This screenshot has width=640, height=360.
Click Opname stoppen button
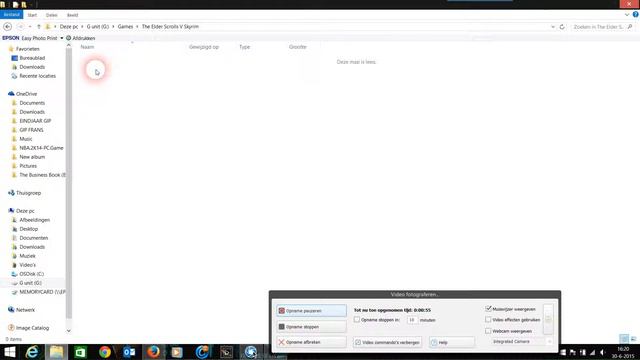click(311, 327)
